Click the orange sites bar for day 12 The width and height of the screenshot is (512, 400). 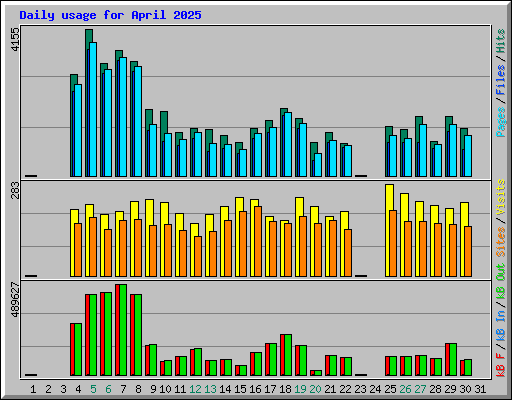tap(198, 256)
